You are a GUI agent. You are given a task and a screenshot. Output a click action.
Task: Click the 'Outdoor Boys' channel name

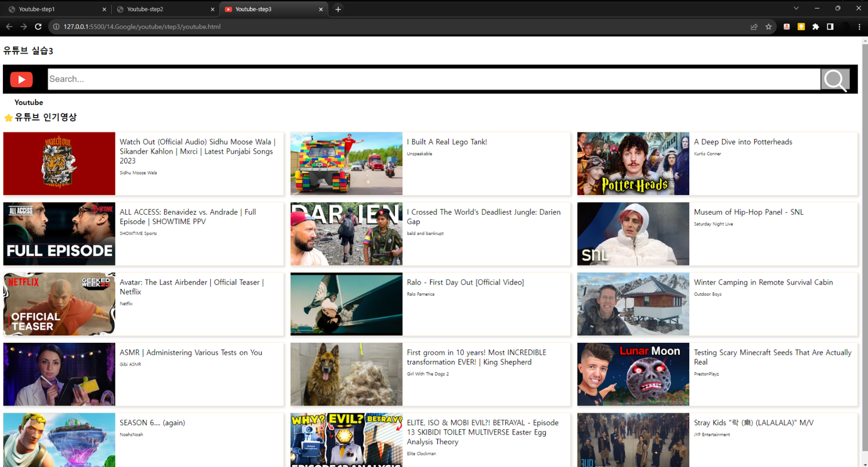[708, 294]
